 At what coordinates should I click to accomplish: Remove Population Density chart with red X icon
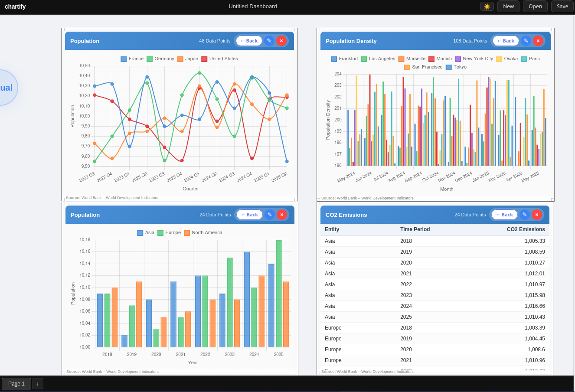point(538,41)
